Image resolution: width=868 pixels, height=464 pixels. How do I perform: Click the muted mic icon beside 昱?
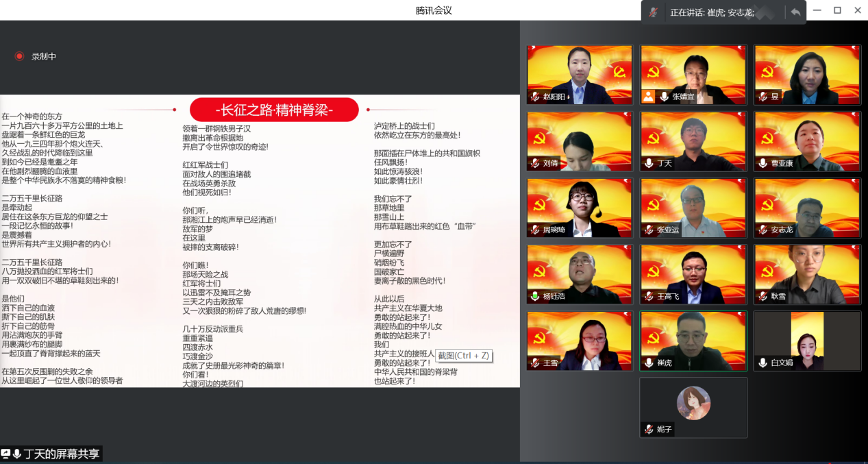(x=762, y=97)
